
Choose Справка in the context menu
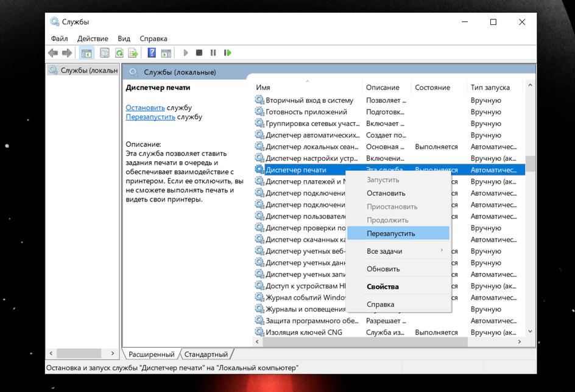point(398,304)
